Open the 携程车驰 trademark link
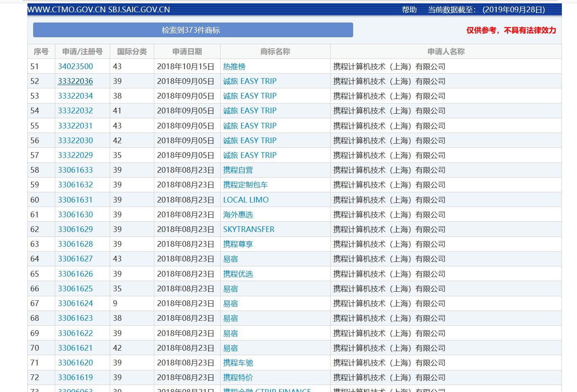The image size is (577, 392). click(238, 363)
